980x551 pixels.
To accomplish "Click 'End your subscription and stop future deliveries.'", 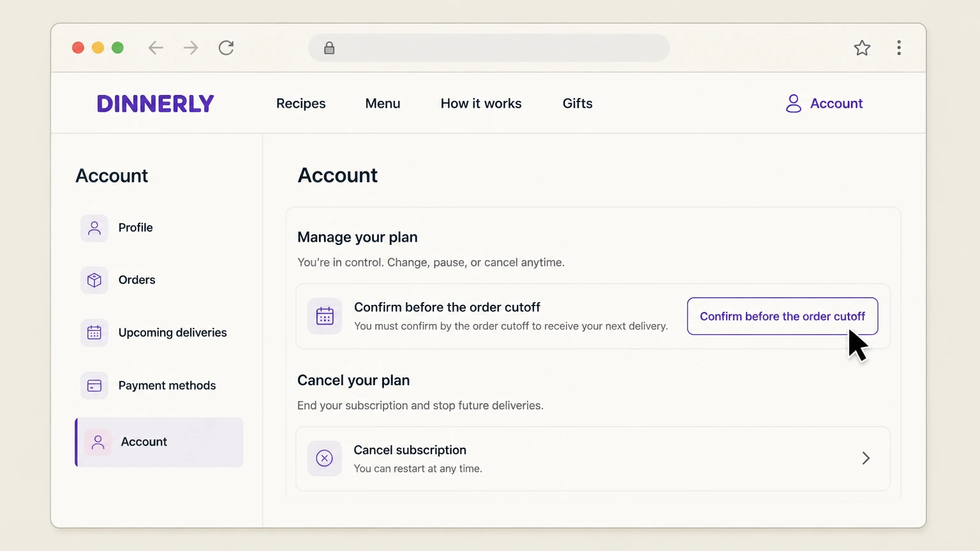I will pos(420,406).
